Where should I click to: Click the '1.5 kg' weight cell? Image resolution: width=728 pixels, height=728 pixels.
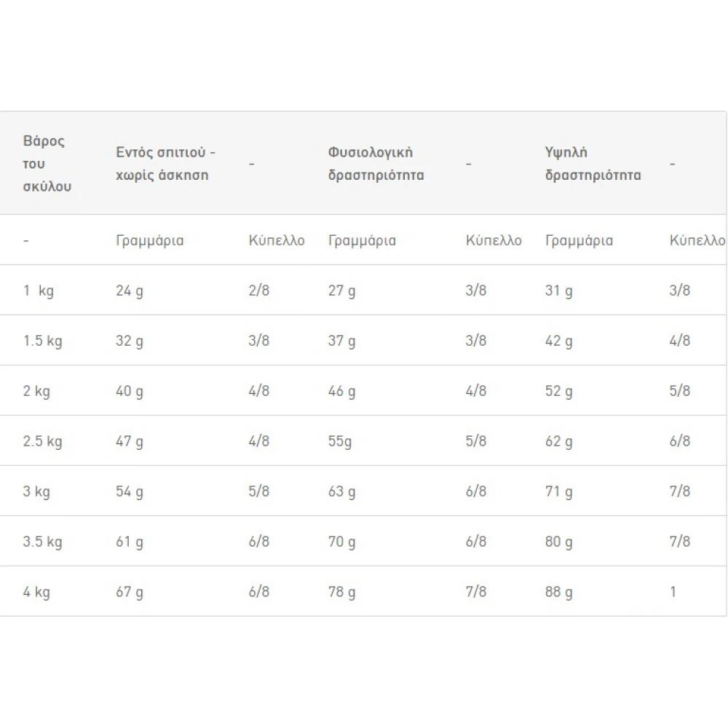click(x=43, y=341)
